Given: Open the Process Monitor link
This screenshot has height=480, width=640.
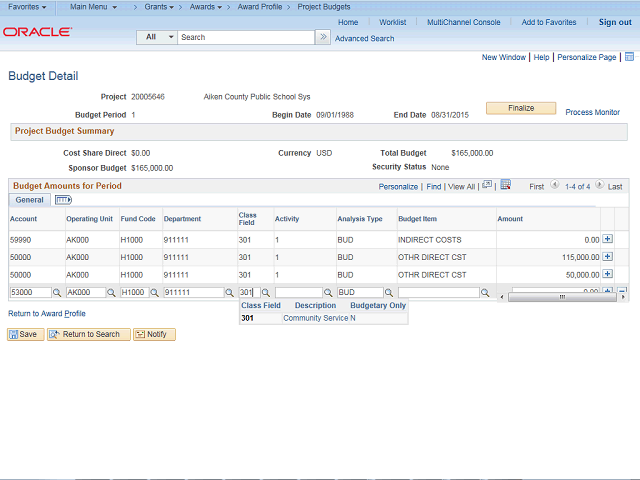Looking at the screenshot, I should click(x=592, y=112).
